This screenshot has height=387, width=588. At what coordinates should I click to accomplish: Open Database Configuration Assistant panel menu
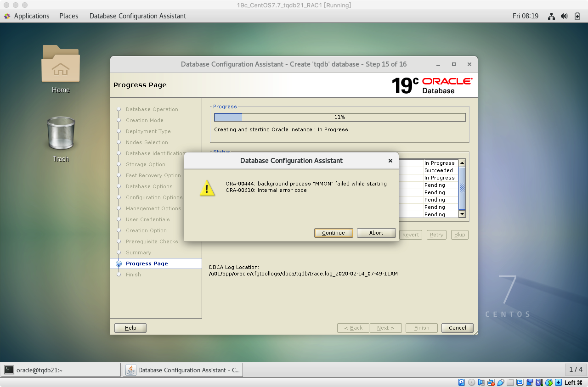(138, 16)
